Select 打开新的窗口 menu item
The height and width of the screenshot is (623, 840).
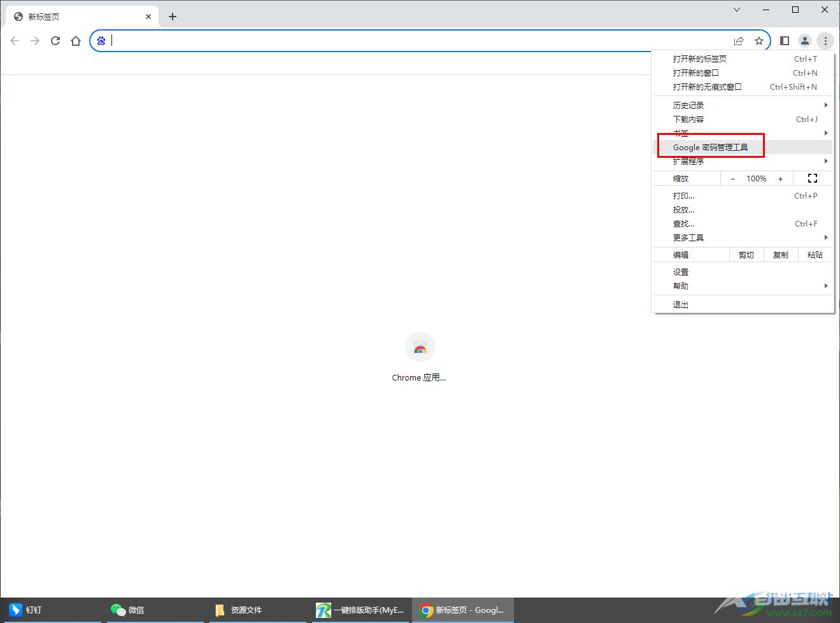tap(743, 73)
